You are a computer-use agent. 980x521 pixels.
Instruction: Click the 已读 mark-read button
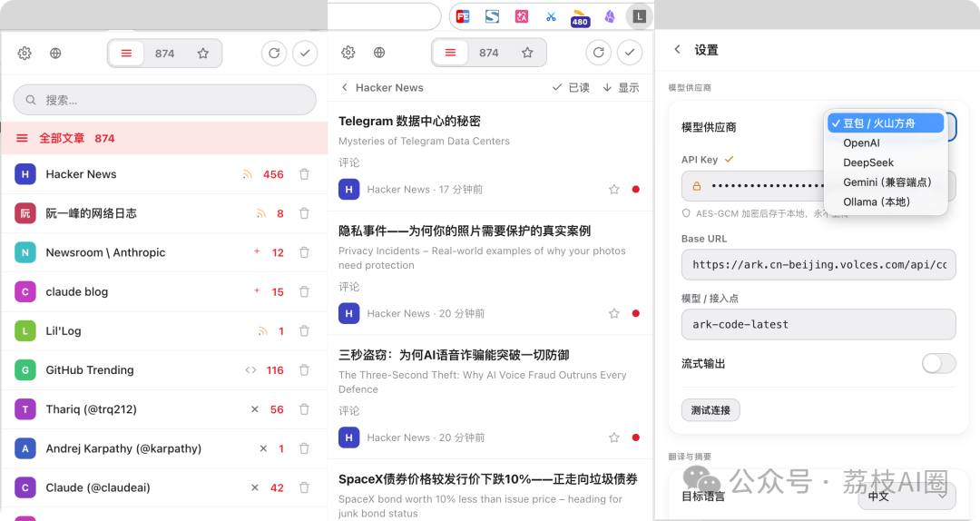[571, 87]
